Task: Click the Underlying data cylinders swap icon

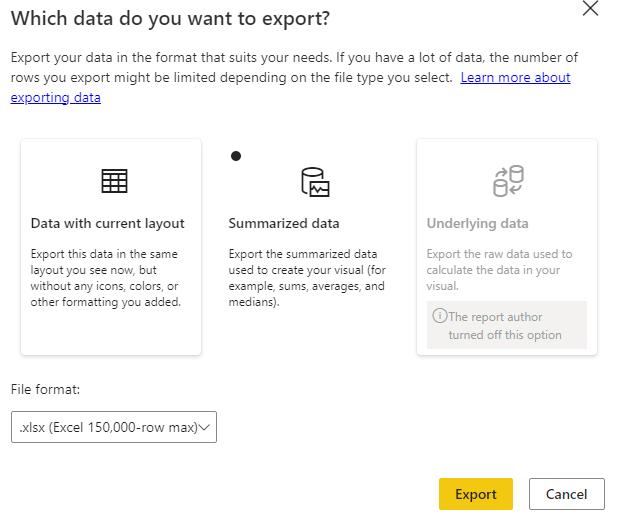Action: click(x=508, y=181)
